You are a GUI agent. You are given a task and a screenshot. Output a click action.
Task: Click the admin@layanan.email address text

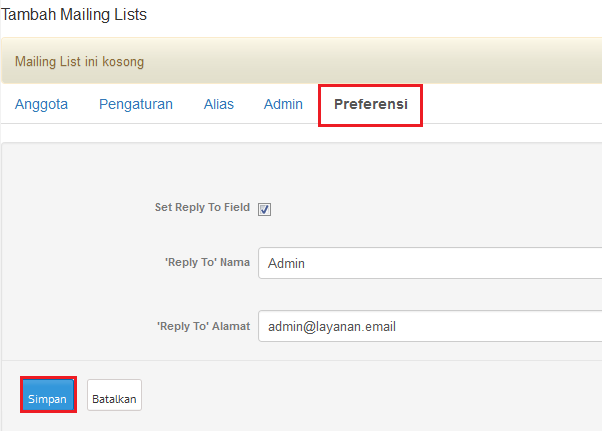coord(338,327)
